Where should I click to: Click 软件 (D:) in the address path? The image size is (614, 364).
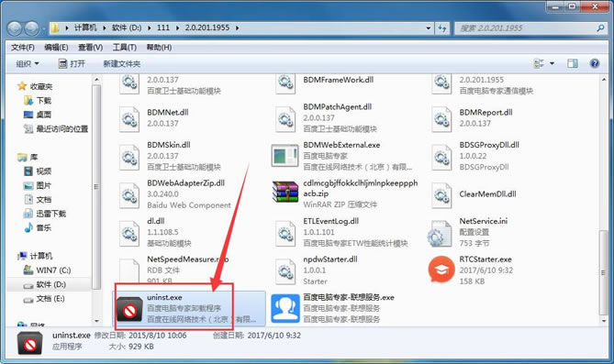[x=127, y=28]
